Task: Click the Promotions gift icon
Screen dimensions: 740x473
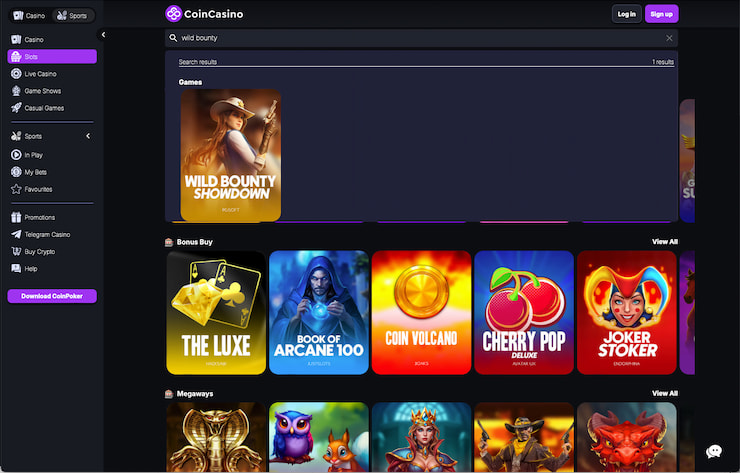Action: pyautogui.click(x=16, y=217)
